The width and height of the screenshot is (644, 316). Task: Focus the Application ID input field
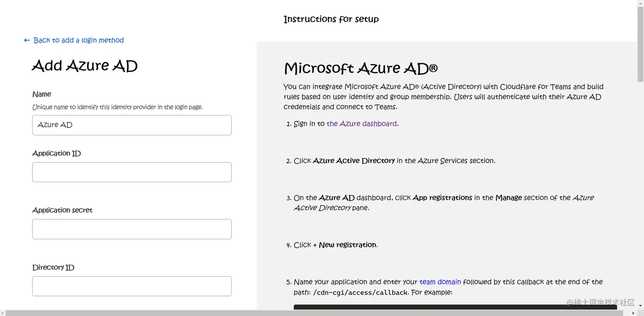[x=132, y=172]
